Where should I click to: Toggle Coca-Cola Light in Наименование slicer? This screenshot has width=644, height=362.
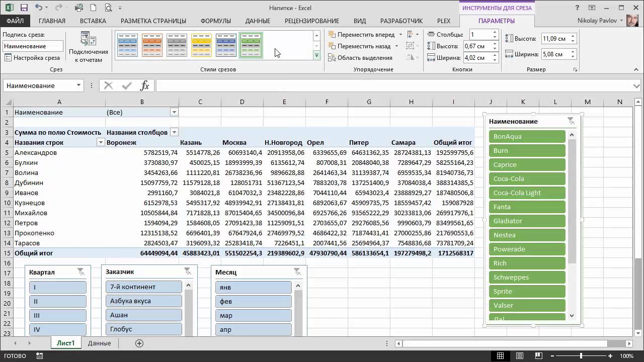click(x=527, y=193)
